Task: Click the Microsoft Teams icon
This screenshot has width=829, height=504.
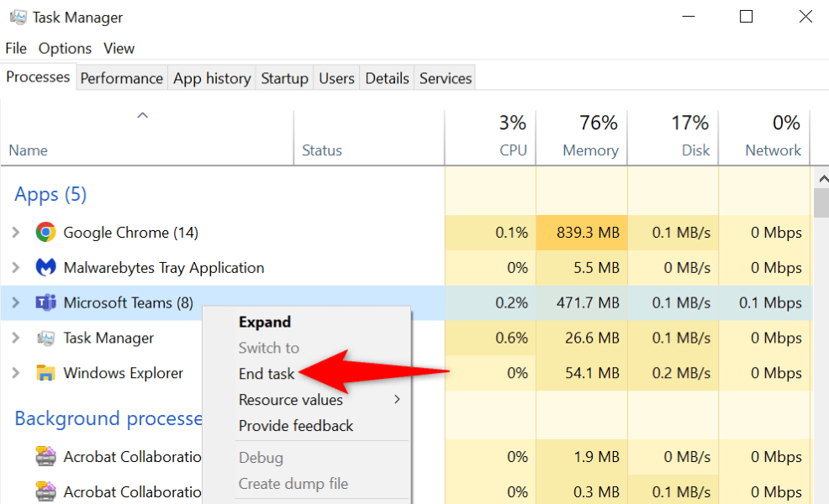Action: 45,303
